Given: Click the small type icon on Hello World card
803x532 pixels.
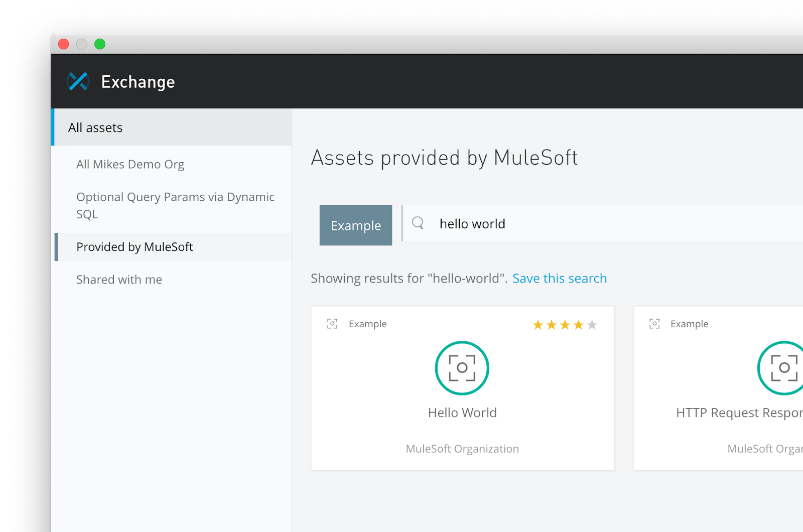Looking at the screenshot, I should [332, 324].
